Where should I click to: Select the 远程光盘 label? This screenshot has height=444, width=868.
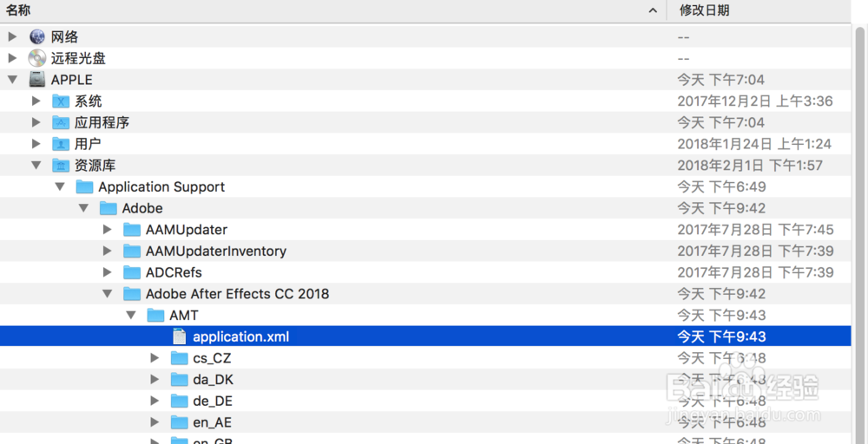(x=78, y=58)
